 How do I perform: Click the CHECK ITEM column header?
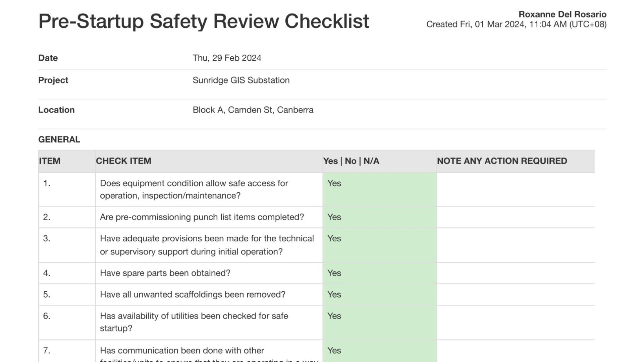pos(123,161)
